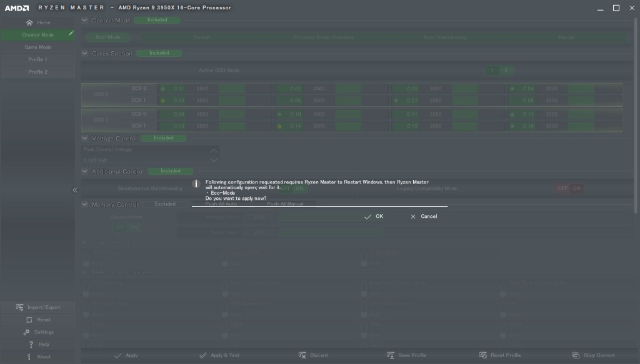Open Profile 2
Image resolution: width=640 pixels, height=364 pixels.
pyautogui.click(x=37, y=72)
